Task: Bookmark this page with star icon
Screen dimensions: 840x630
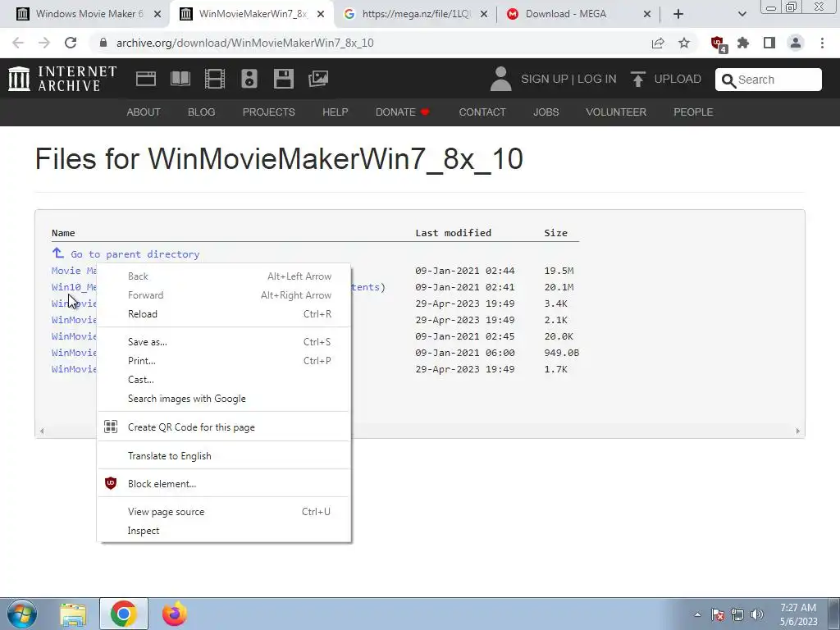Action: (684, 43)
